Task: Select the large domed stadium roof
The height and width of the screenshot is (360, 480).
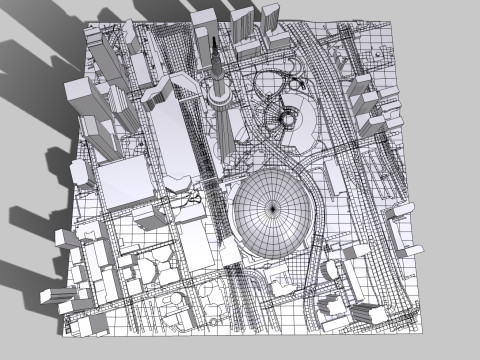Action: click(x=273, y=213)
